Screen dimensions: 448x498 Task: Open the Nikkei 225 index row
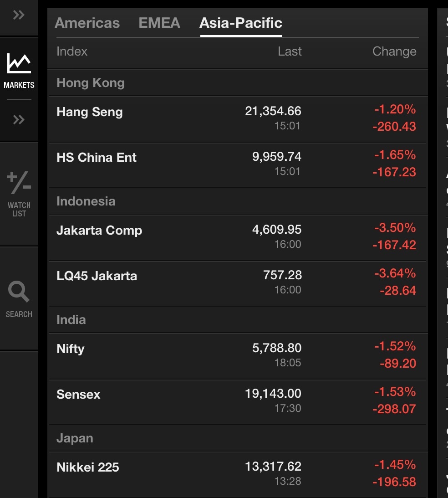click(x=88, y=467)
